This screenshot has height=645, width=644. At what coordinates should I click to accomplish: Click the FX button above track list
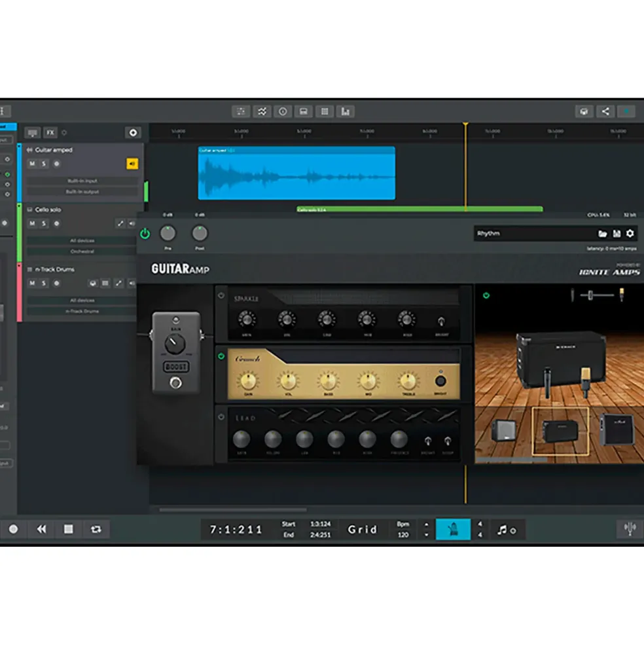click(50, 132)
